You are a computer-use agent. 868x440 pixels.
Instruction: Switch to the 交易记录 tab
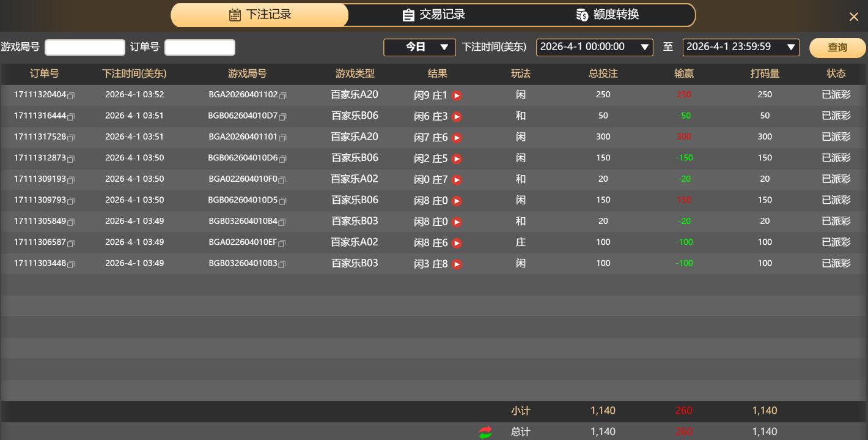click(434, 15)
